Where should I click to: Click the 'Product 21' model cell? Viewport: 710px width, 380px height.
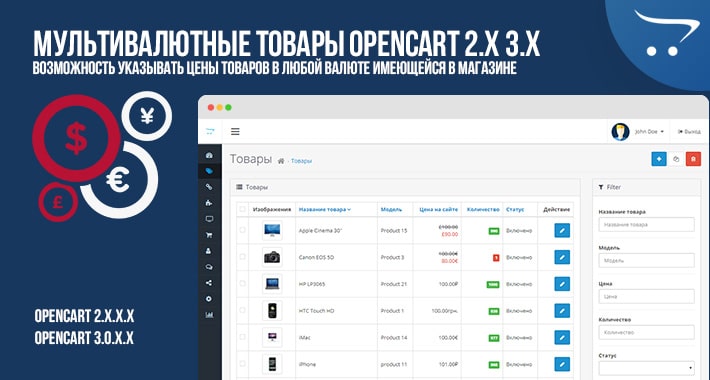(393, 284)
